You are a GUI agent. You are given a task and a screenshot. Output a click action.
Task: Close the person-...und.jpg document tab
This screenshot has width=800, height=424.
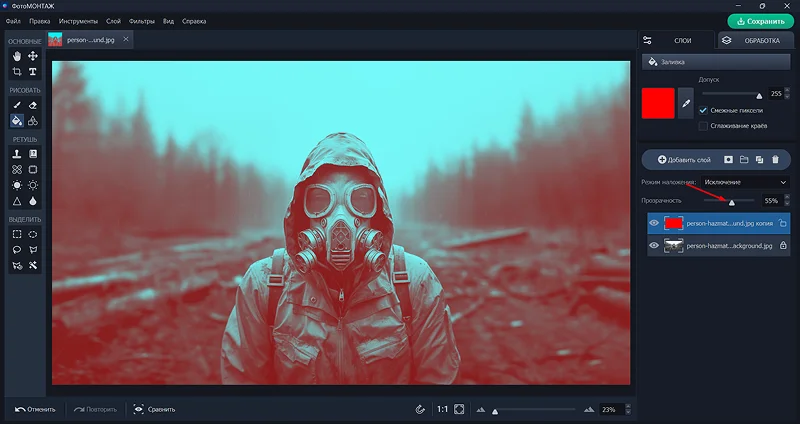[126, 39]
